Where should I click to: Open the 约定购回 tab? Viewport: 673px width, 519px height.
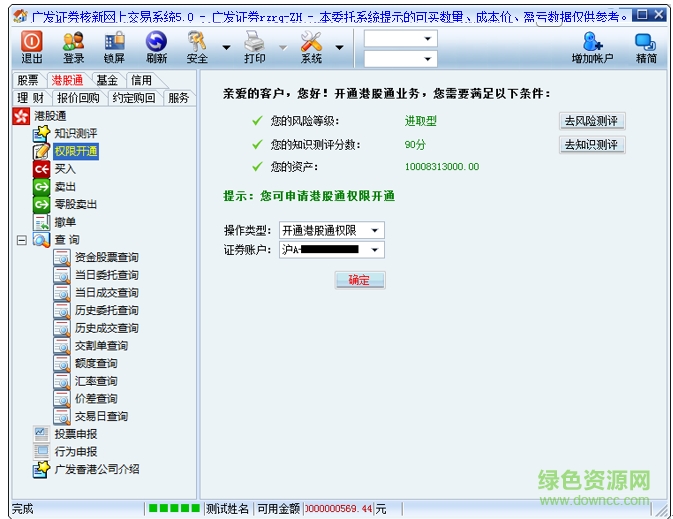[133, 98]
